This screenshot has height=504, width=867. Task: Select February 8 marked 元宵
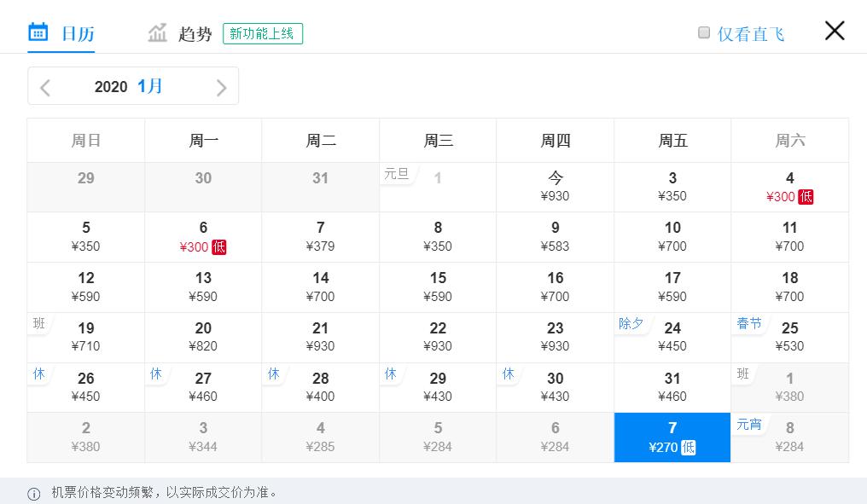click(789, 437)
